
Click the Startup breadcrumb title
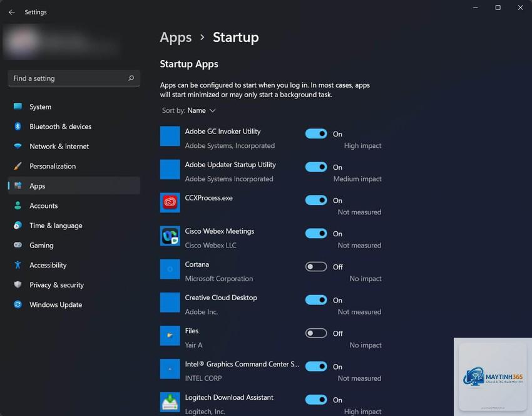point(236,38)
